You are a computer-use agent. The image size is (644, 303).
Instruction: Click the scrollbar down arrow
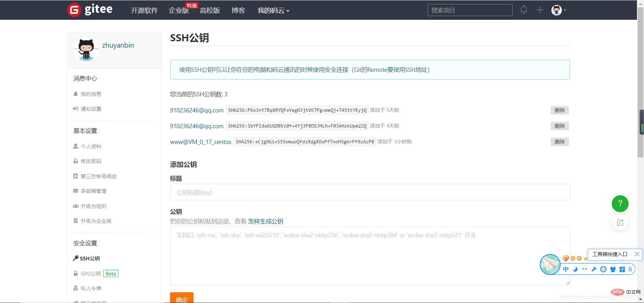[640, 300]
